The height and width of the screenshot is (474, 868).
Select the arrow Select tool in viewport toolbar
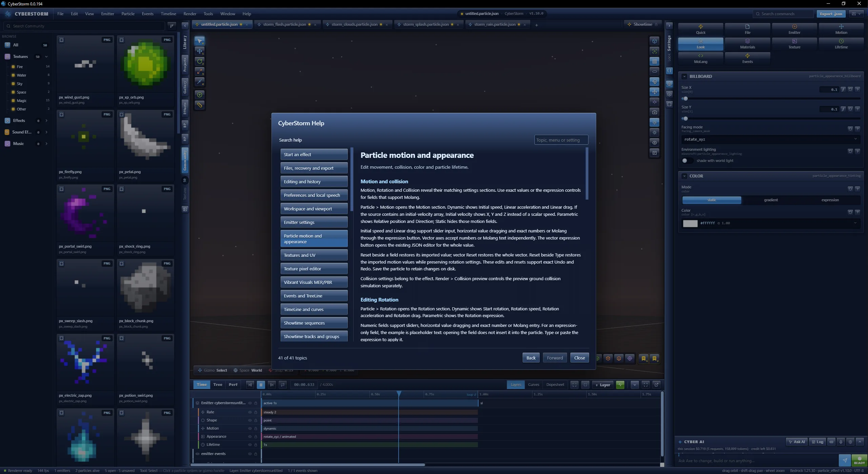(200, 41)
